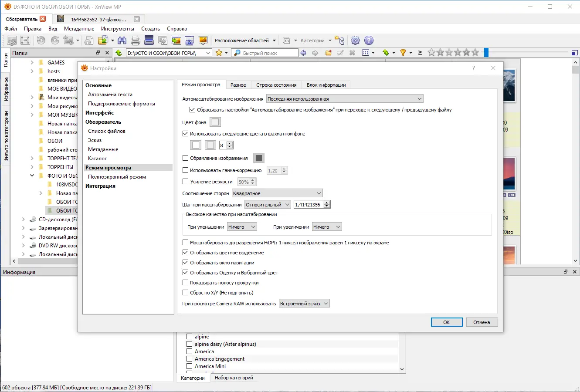Click the 'Быстрый поиск' search field
This screenshot has height=392, width=580.
(265, 53)
